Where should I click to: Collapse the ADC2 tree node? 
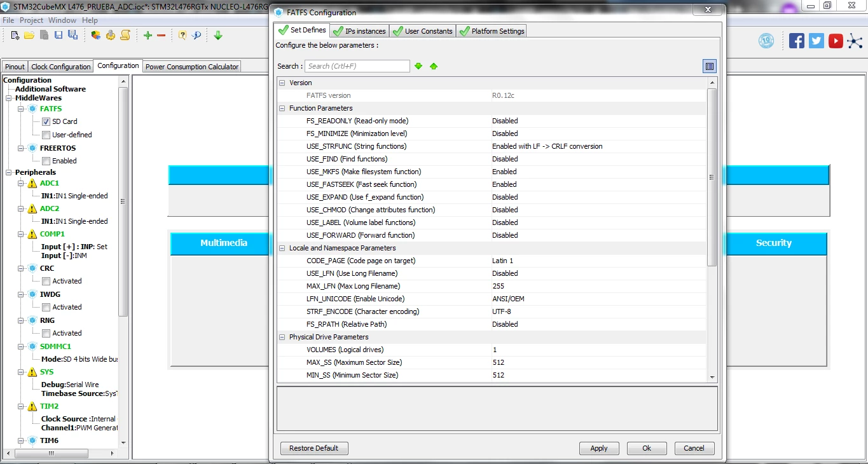21,208
